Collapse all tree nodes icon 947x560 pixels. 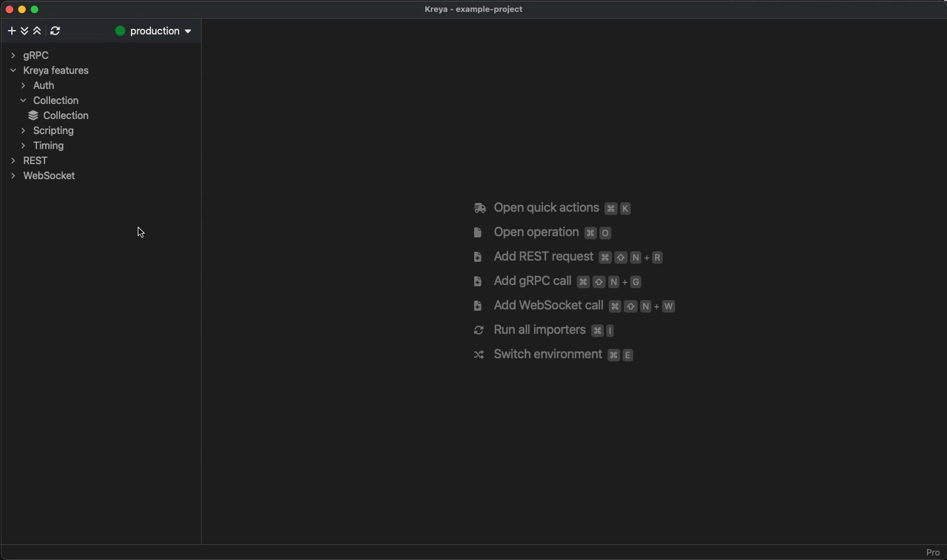coord(37,31)
